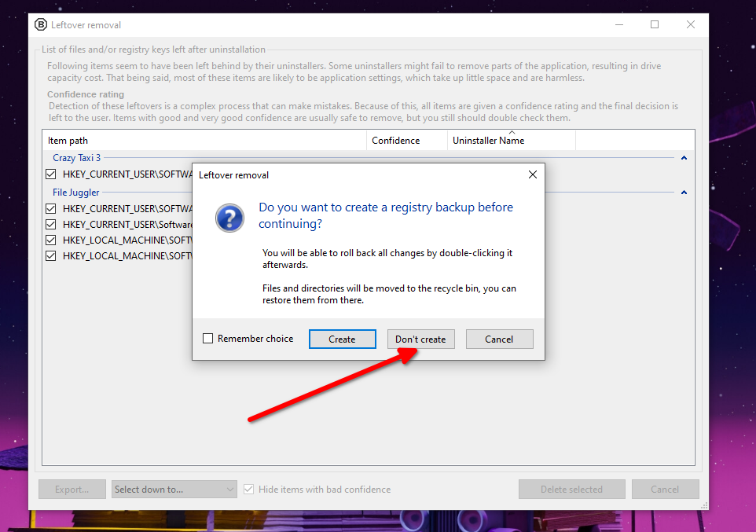
Task: Click the HKEY_CURRENT_USER\Software path text
Action: point(127,224)
